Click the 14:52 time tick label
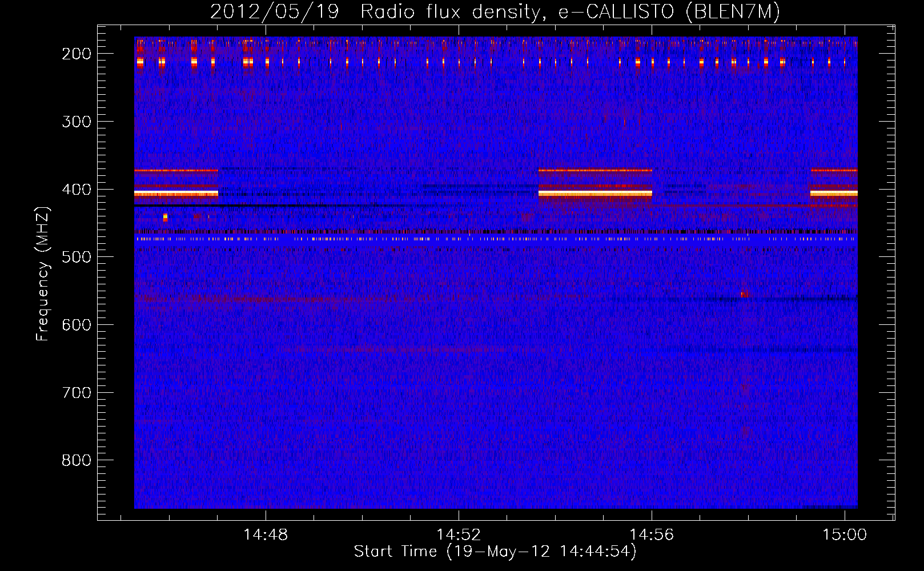The width and height of the screenshot is (924, 571). click(459, 534)
